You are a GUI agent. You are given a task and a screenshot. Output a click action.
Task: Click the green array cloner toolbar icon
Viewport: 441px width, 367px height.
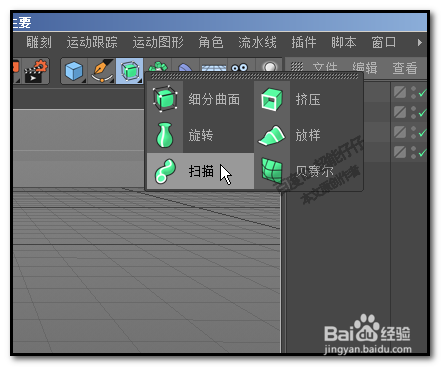158,67
